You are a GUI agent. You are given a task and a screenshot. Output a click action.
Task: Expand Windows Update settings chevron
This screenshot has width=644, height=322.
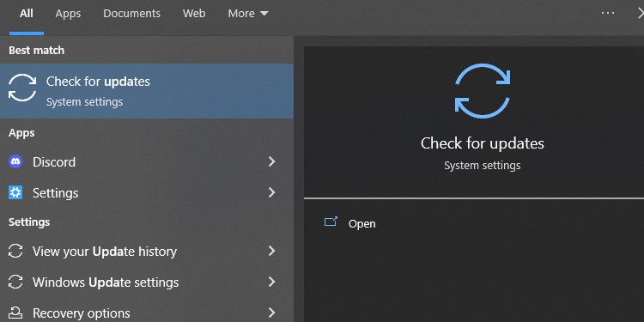click(x=271, y=282)
